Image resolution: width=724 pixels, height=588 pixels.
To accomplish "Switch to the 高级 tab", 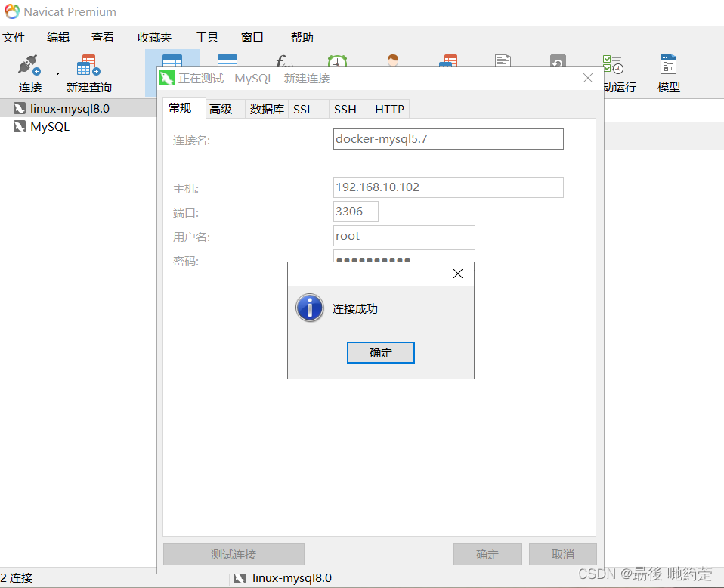I will click(x=225, y=109).
